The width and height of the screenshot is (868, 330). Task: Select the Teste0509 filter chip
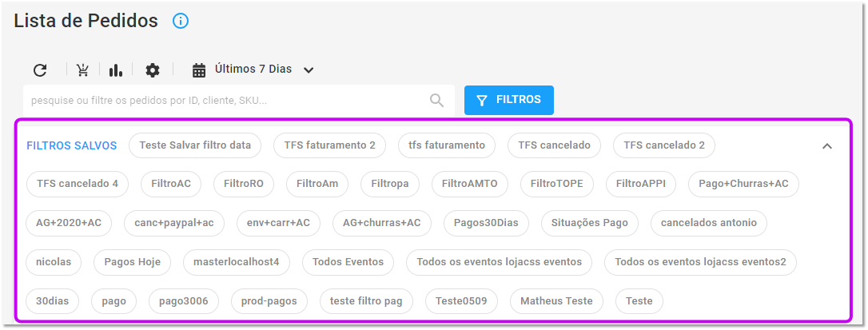click(x=461, y=301)
